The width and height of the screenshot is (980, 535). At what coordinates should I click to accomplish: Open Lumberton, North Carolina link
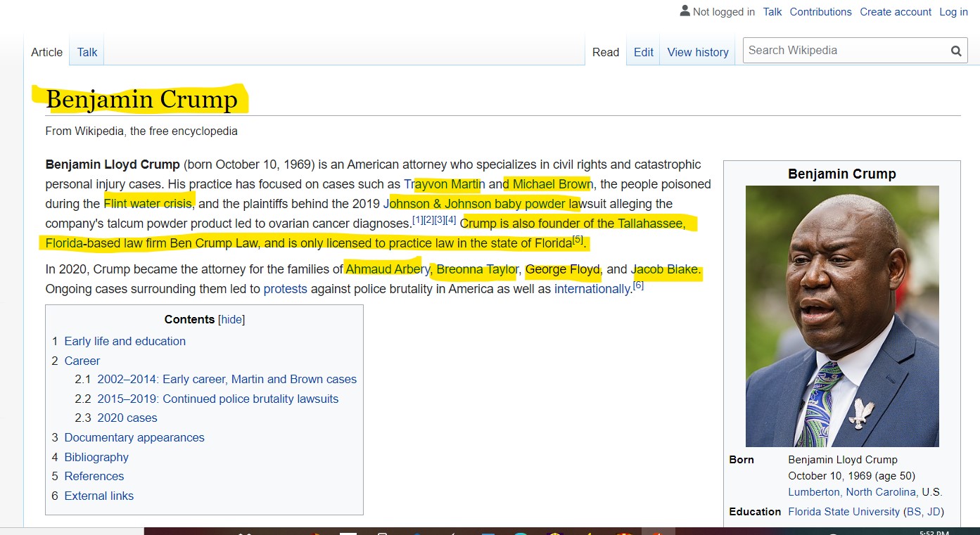click(x=853, y=492)
